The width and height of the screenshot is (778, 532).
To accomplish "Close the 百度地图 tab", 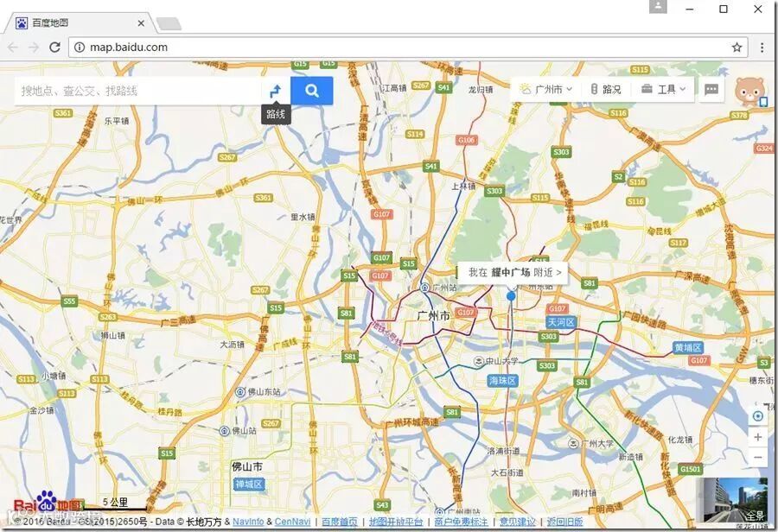I will (141, 22).
